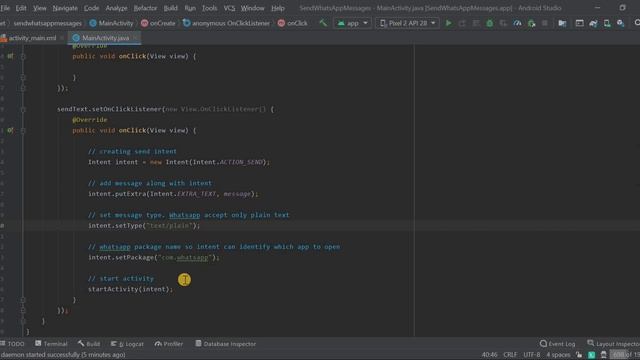The image size is (640, 360).
Task: Click the CRLF line separator indicator
Action: coord(510,355)
